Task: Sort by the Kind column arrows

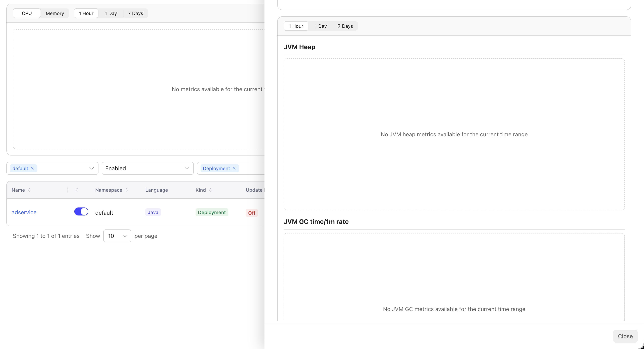Action: [x=210, y=190]
